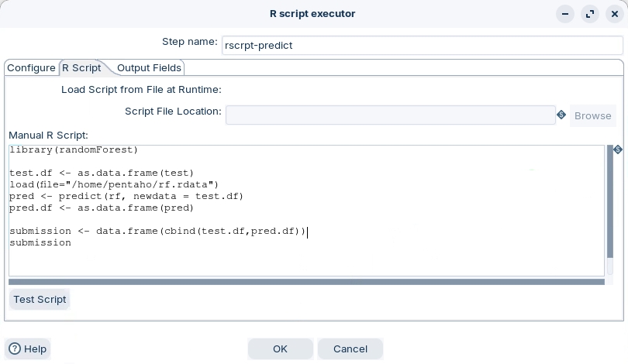Close the R script executor dialog
The image size is (628, 364).
coord(614,14)
